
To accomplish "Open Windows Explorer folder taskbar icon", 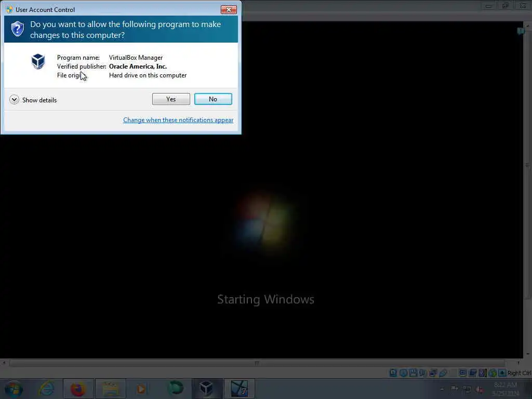I will [x=110, y=389].
